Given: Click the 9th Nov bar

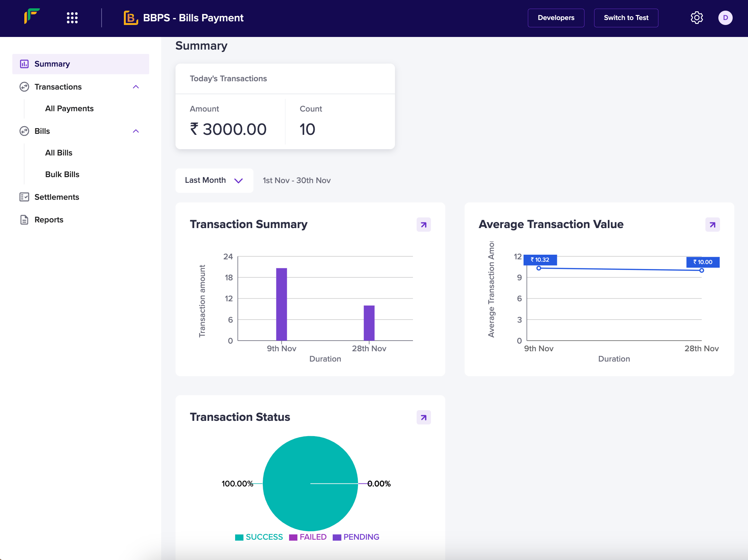Looking at the screenshot, I should (x=281, y=304).
